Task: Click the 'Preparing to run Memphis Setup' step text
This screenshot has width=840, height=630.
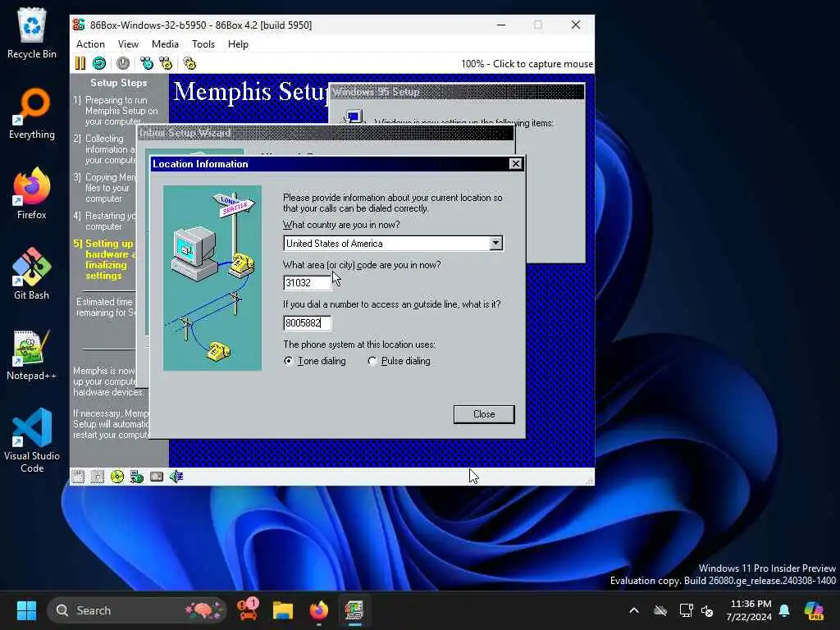Action: tap(116, 111)
